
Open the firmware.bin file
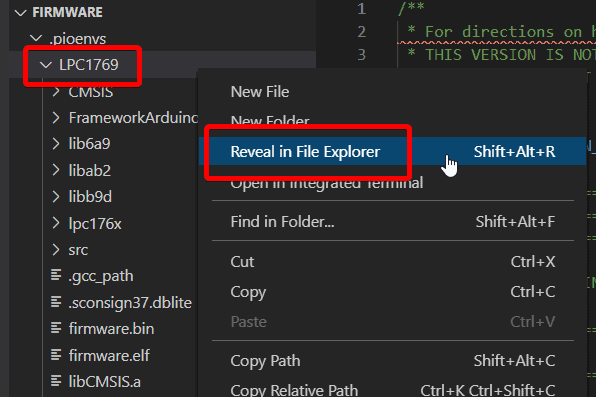point(111,329)
